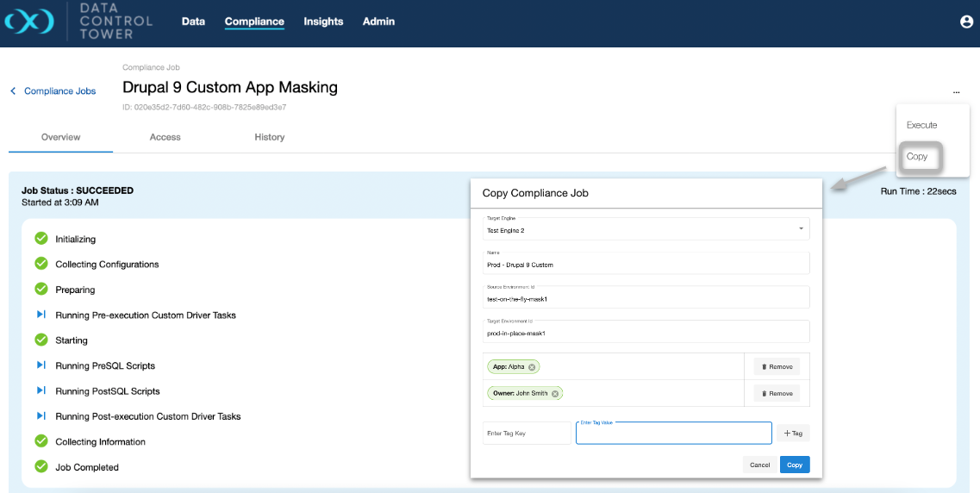Select Execute from the actions menu
Viewport: 980px width, 493px height.
pyautogui.click(x=921, y=125)
